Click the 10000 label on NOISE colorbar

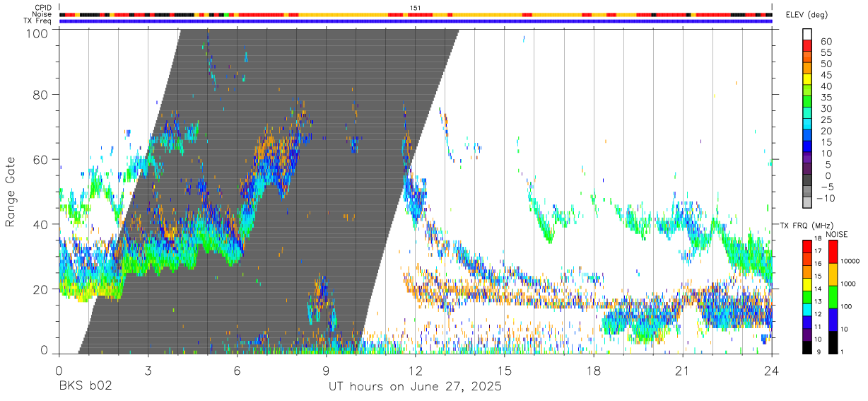pyautogui.click(x=850, y=260)
